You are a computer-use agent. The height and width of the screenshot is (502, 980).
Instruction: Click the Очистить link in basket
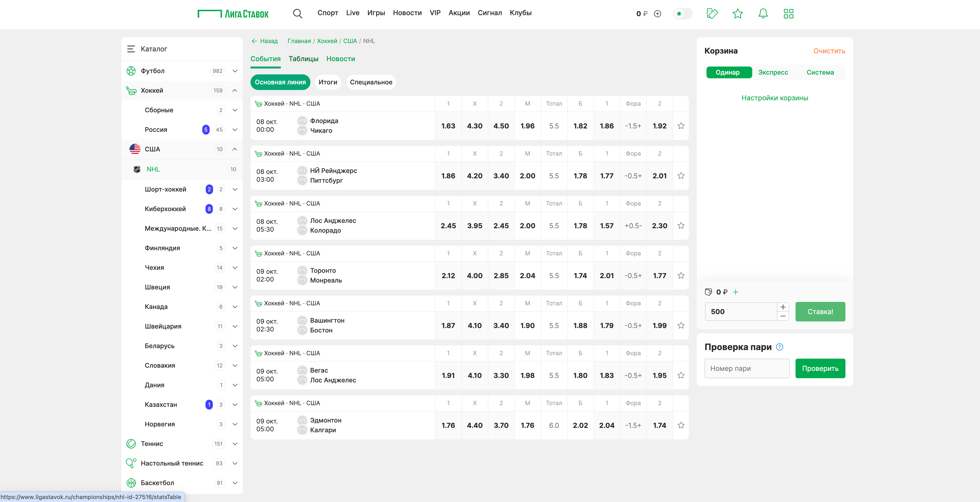[x=829, y=51]
